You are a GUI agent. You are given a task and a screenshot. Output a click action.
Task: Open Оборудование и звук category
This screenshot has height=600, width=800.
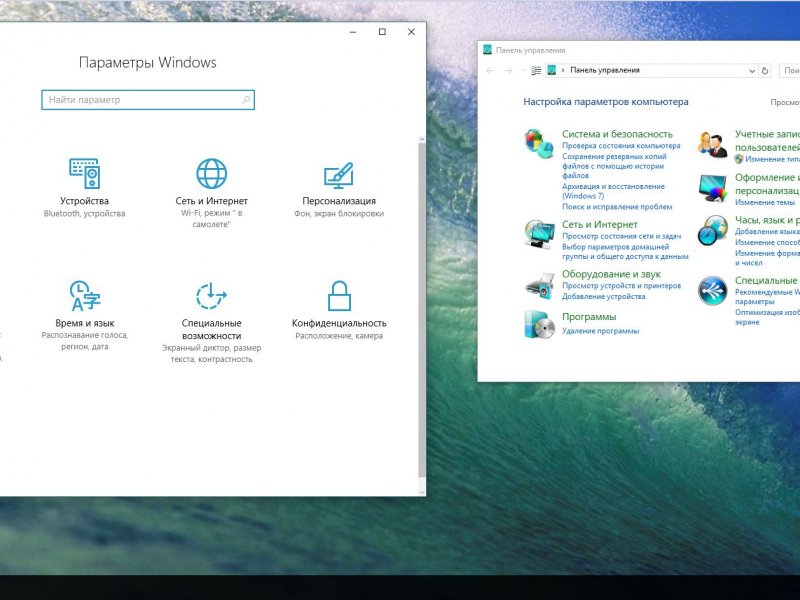coord(611,274)
